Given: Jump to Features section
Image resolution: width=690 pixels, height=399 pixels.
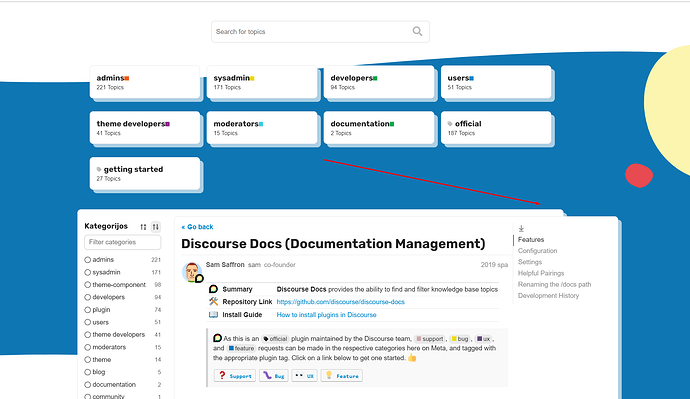Looking at the screenshot, I should (531, 240).
